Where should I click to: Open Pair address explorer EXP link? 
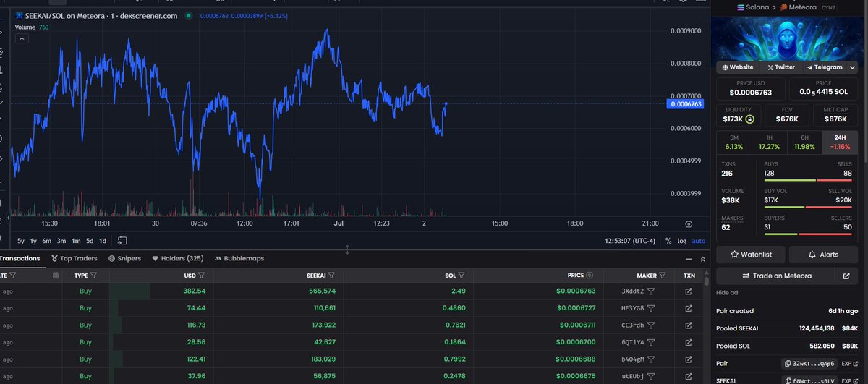point(849,364)
